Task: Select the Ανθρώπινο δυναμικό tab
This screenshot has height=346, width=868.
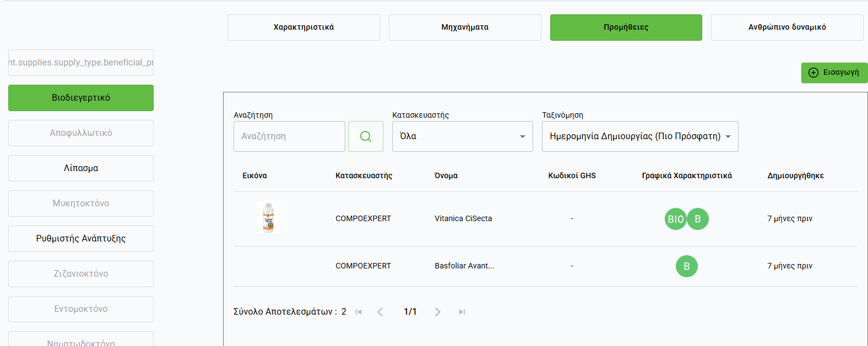Action: point(786,28)
